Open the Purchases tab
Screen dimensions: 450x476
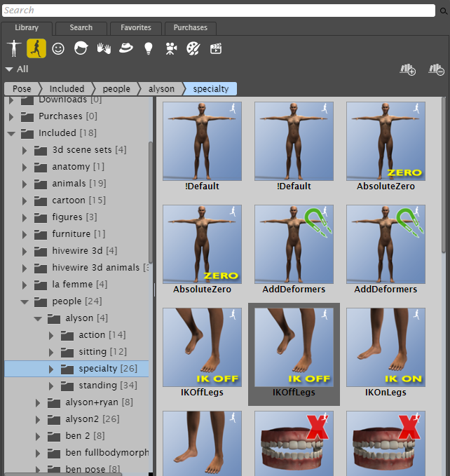point(190,28)
